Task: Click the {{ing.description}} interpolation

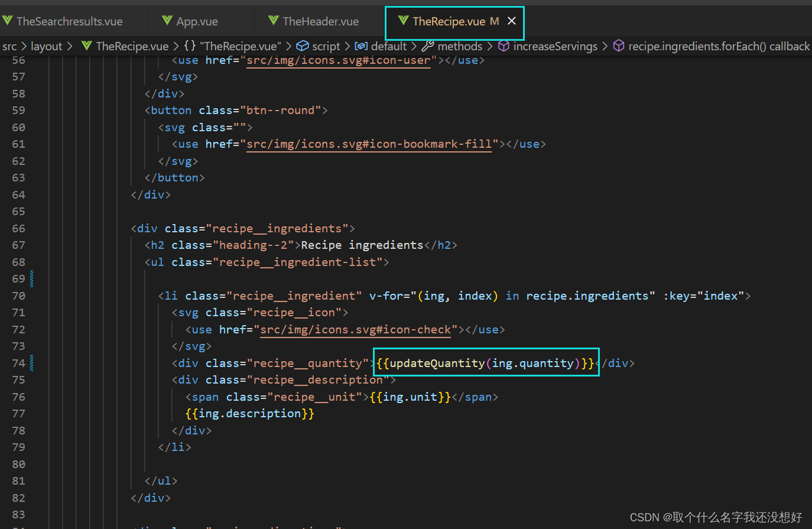Action: pyautogui.click(x=250, y=413)
